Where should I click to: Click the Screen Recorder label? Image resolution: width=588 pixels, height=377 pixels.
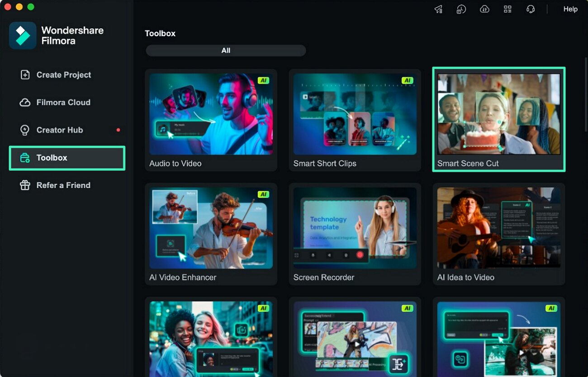click(324, 278)
